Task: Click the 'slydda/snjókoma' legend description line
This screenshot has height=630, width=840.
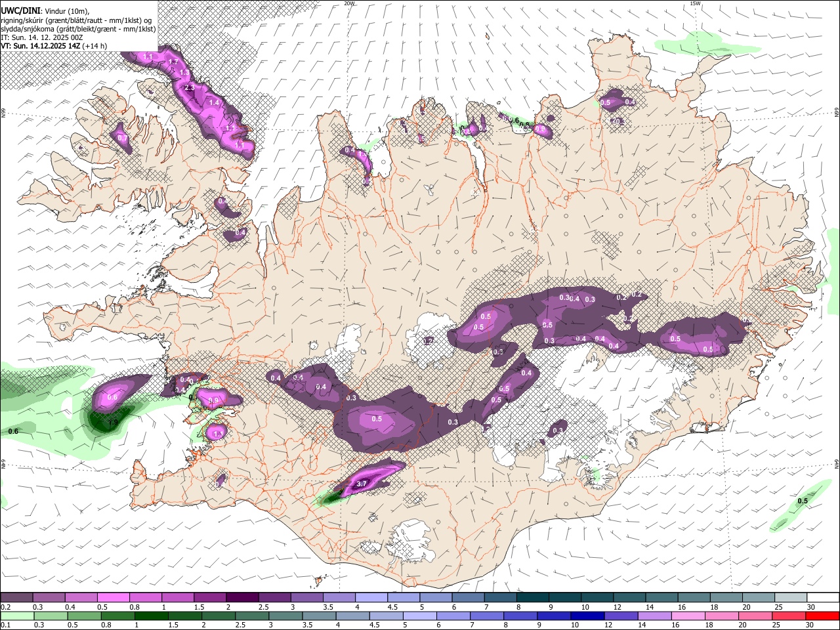Action: pos(78,29)
